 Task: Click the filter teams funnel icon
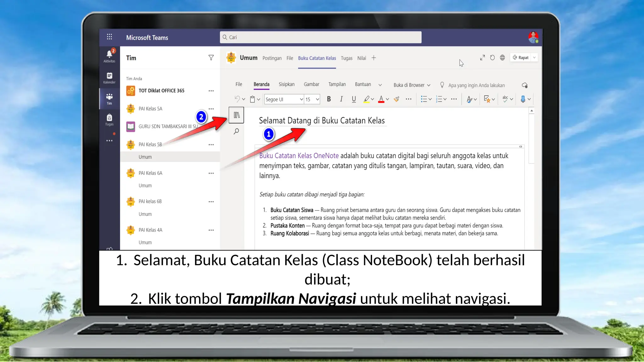pos(211,58)
